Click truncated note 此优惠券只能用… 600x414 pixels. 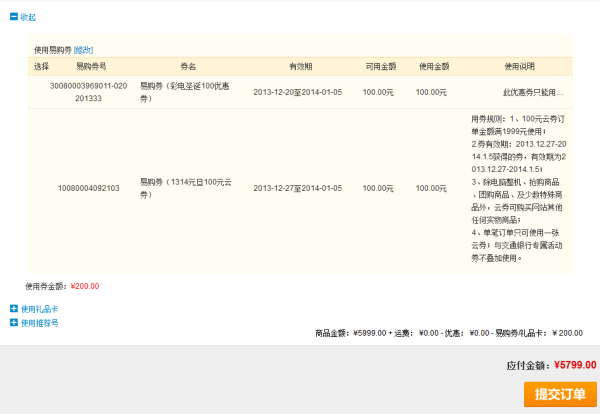533,92
